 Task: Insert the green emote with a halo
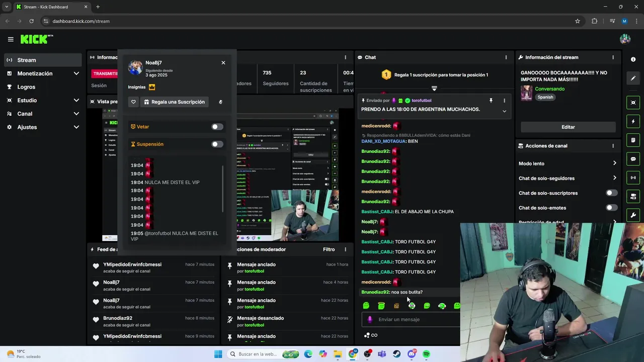coord(381,306)
